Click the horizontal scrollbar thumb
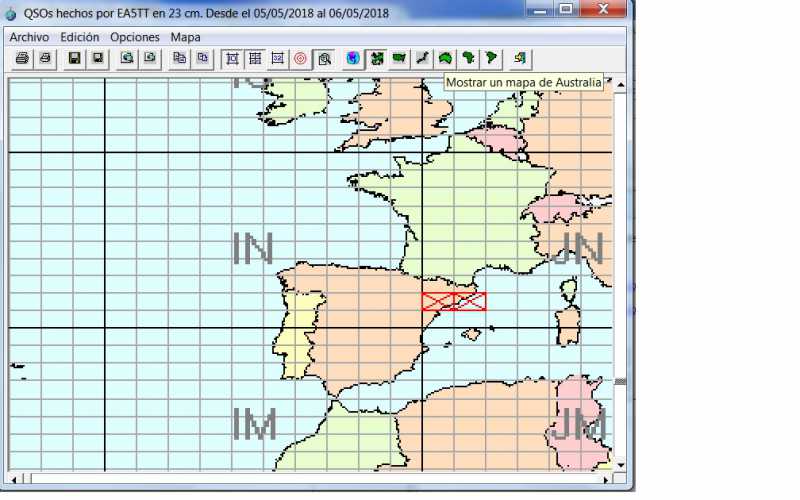800x500 pixels. [x=27, y=480]
